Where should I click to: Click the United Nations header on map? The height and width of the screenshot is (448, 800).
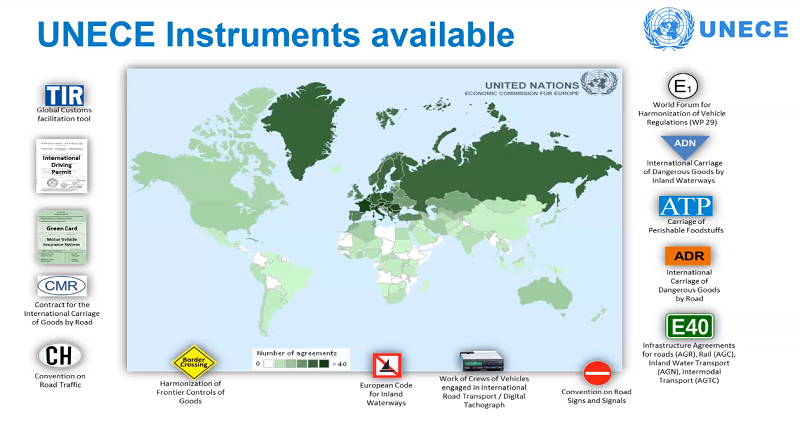(x=529, y=87)
